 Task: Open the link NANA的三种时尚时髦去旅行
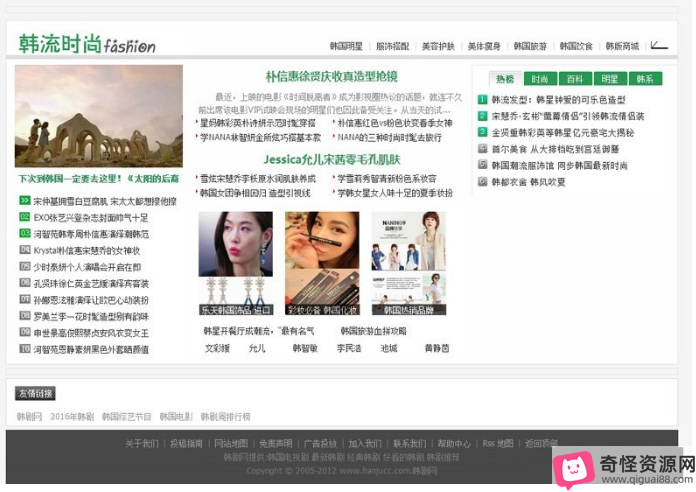pos(389,137)
